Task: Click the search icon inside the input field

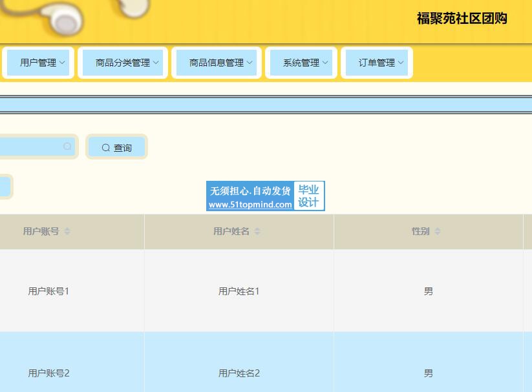Action: point(67,146)
